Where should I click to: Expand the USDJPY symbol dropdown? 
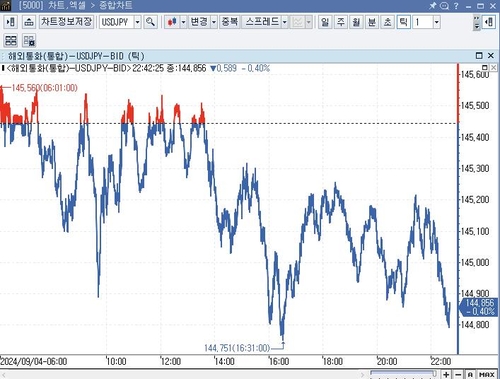[x=137, y=22]
